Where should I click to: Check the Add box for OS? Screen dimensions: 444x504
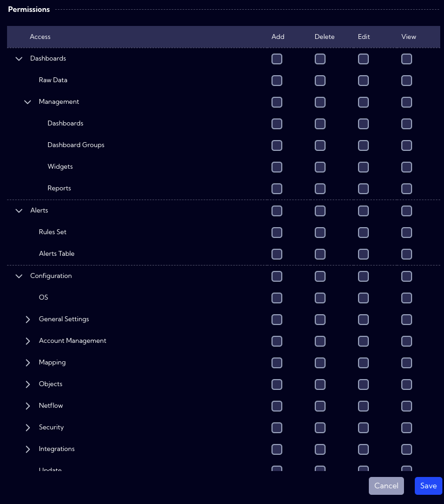tap(277, 298)
